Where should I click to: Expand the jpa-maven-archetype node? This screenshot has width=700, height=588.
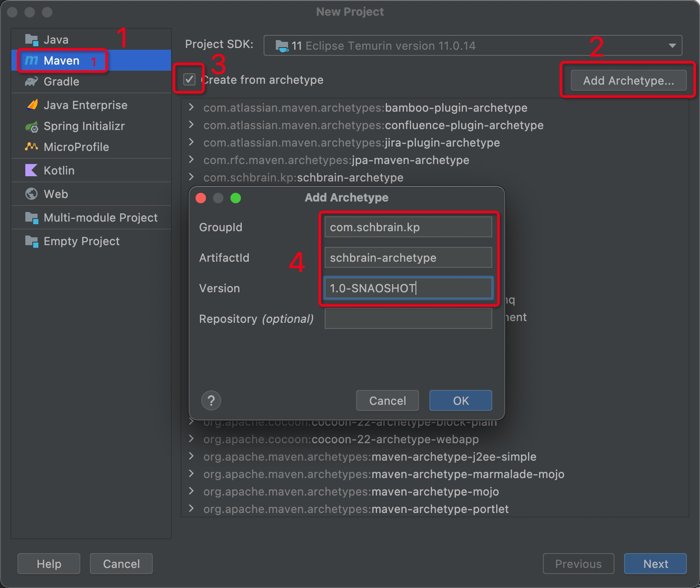[x=191, y=160]
